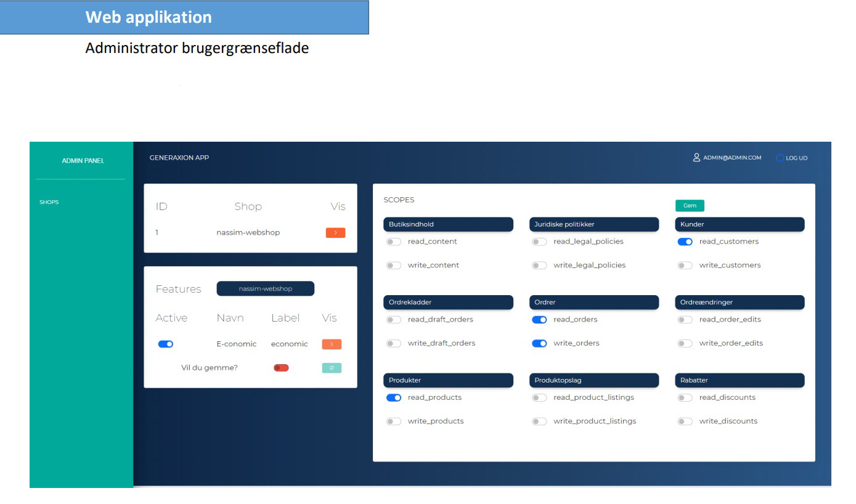Image resolution: width=856 pixels, height=504 pixels.
Task: Turn off the write_orders toggle
Action: pyautogui.click(x=539, y=344)
